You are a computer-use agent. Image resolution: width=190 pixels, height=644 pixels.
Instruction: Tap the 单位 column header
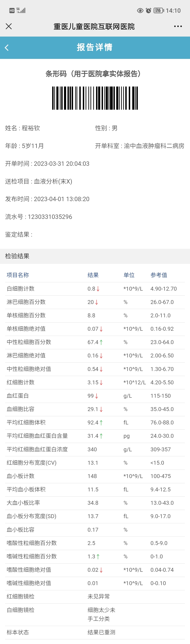(x=129, y=275)
